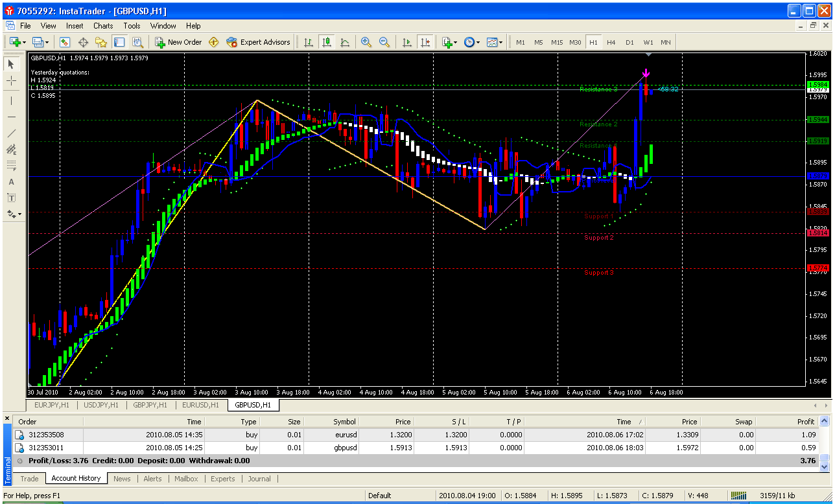Toggle the Chart Shift button
835x504 pixels.
tap(425, 42)
